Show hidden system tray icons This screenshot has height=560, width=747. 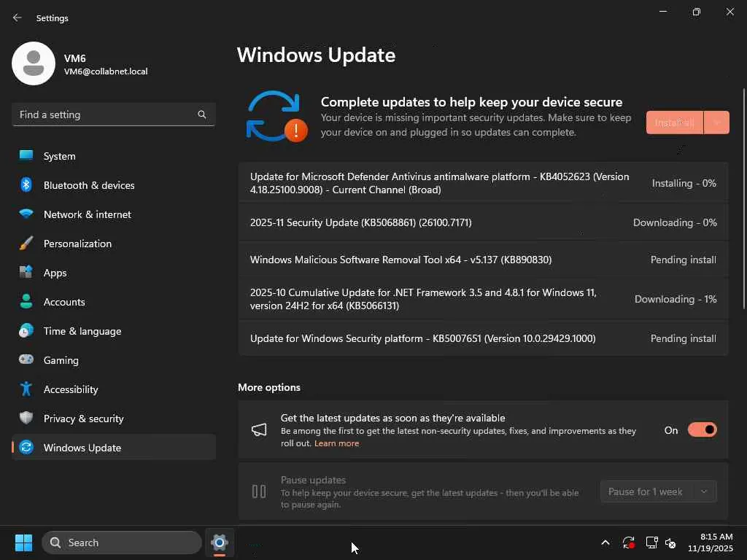click(x=605, y=542)
